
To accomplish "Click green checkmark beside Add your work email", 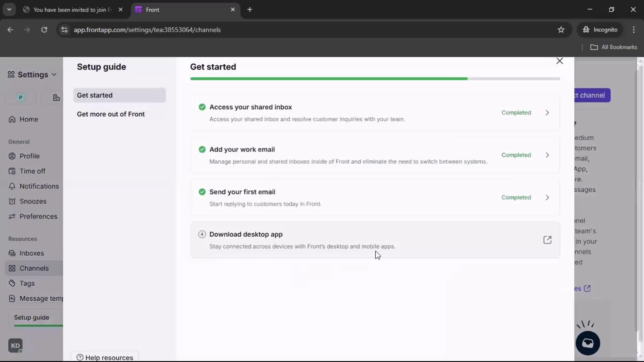I will (202, 149).
